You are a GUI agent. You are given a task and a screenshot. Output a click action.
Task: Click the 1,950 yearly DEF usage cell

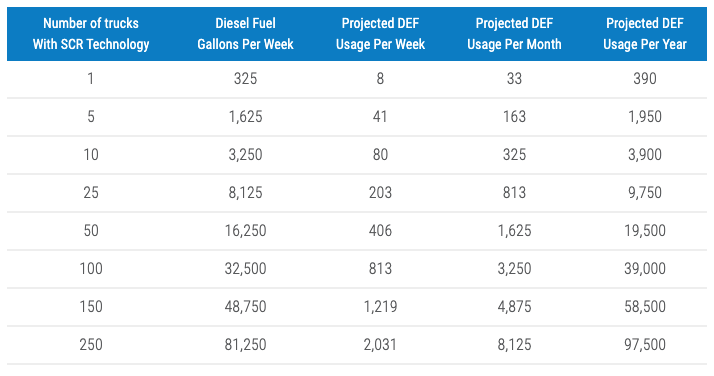pos(645,117)
